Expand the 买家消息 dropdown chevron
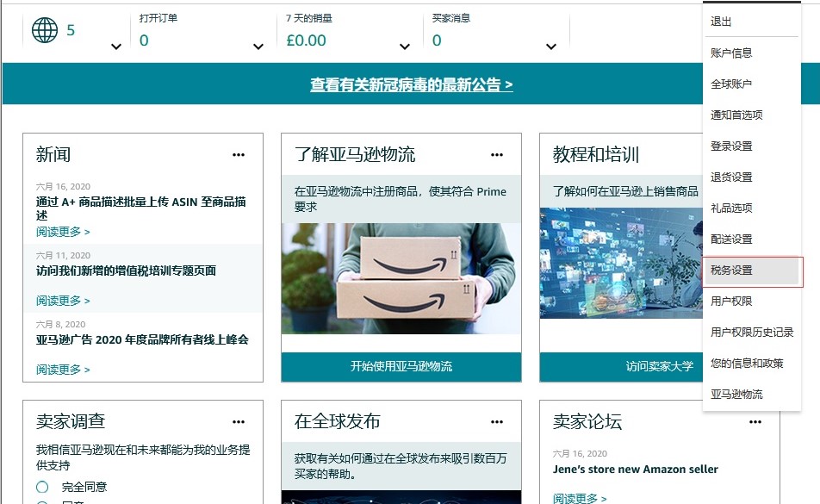The width and height of the screenshot is (820, 504). click(550, 47)
